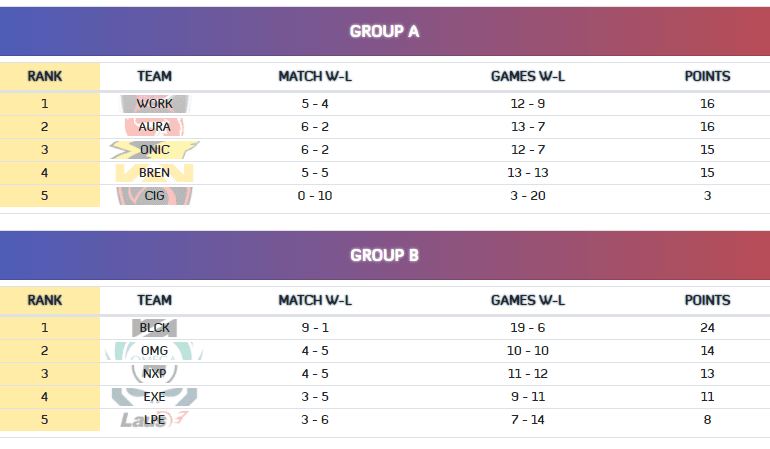
Task: Open the NXP team logo
Action: [155, 374]
